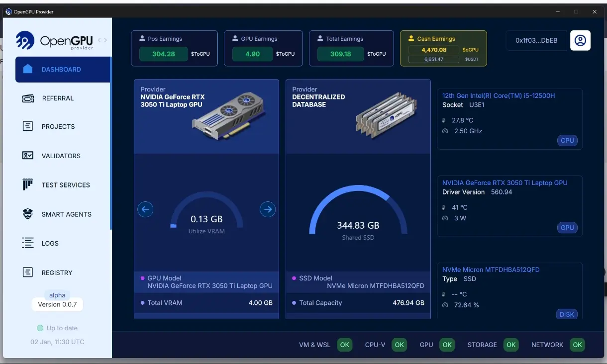Click the Total Capacity 476.94 GB row
This screenshot has height=364, width=607.
(358, 303)
